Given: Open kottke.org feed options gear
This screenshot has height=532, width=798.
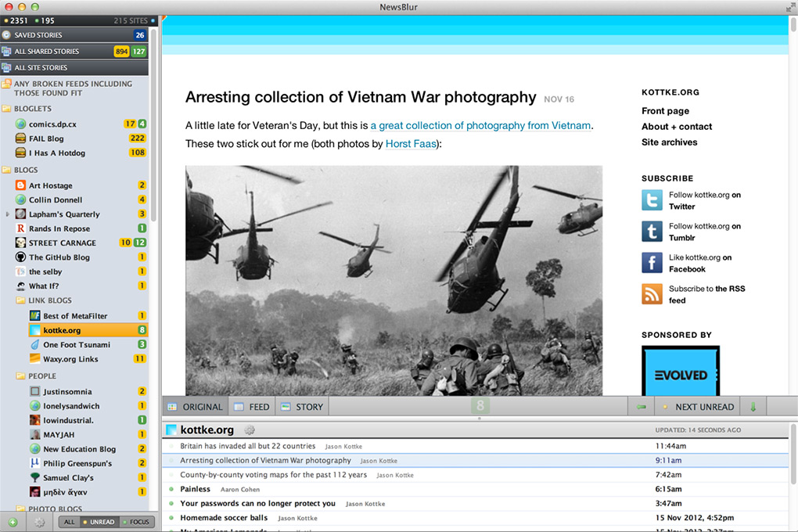Looking at the screenshot, I should coord(250,430).
